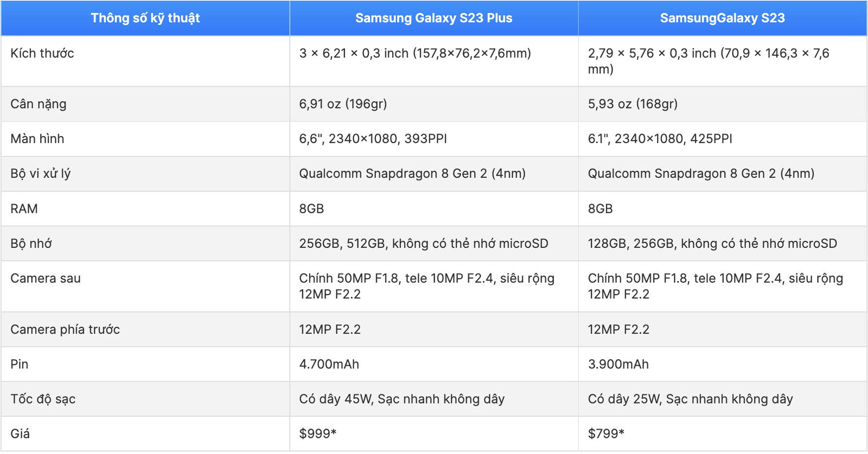
Task: Select the Kích thước row label
Action: coord(42,53)
